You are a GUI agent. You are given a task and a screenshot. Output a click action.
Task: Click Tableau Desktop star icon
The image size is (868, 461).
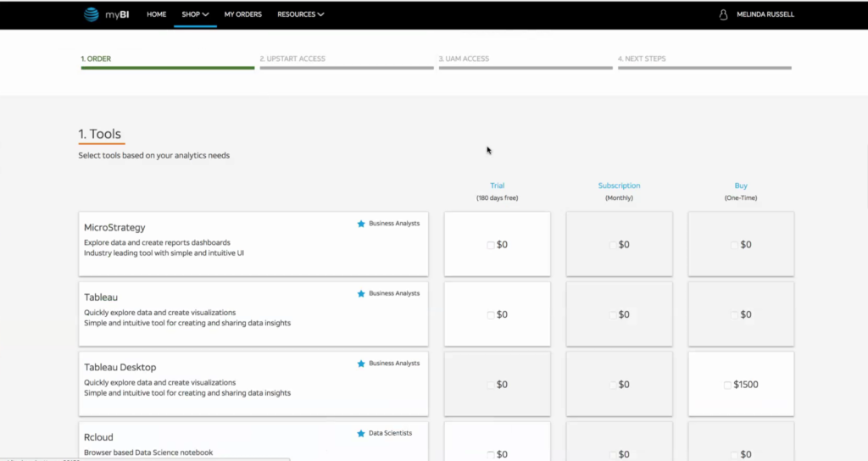[x=361, y=364]
